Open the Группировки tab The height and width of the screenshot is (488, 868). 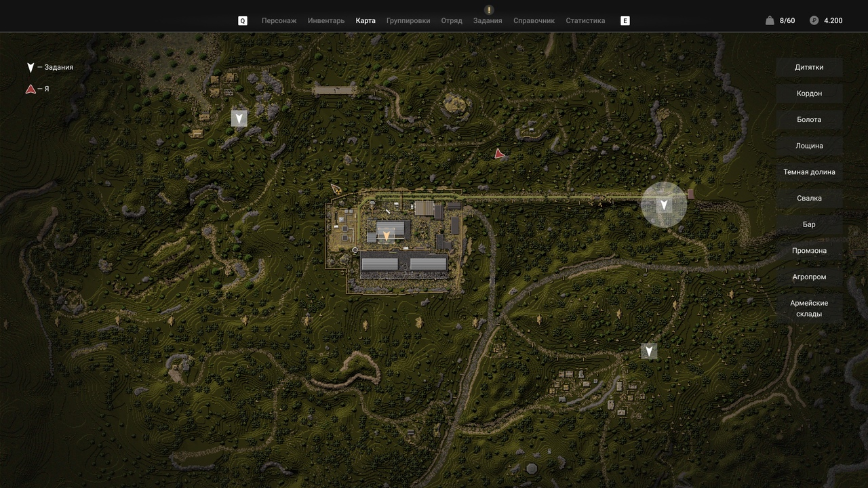[x=408, y=20]
